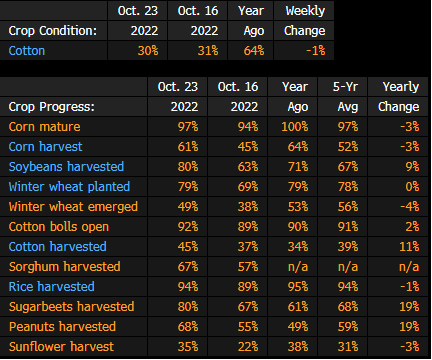Select the Peanuts harvested row label
Image resolution: width=432 pixels, height=360 pixels.
tap(62, 327)
